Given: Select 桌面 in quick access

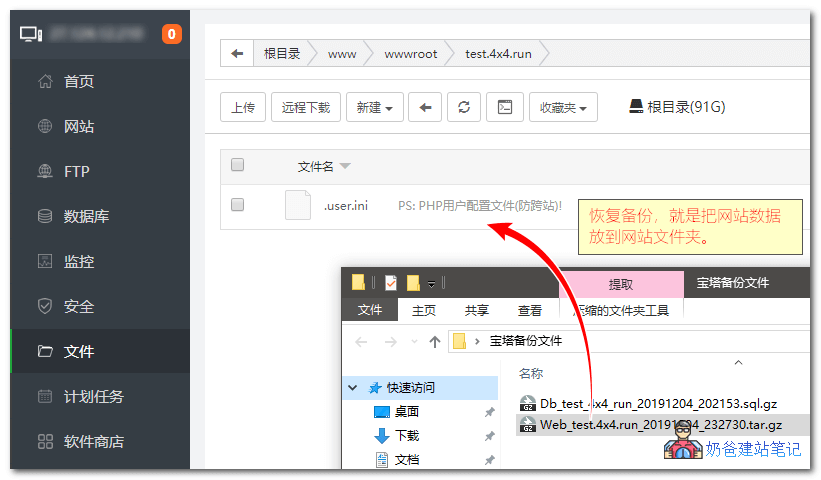Looking at the screenshot, I should 406,411.
